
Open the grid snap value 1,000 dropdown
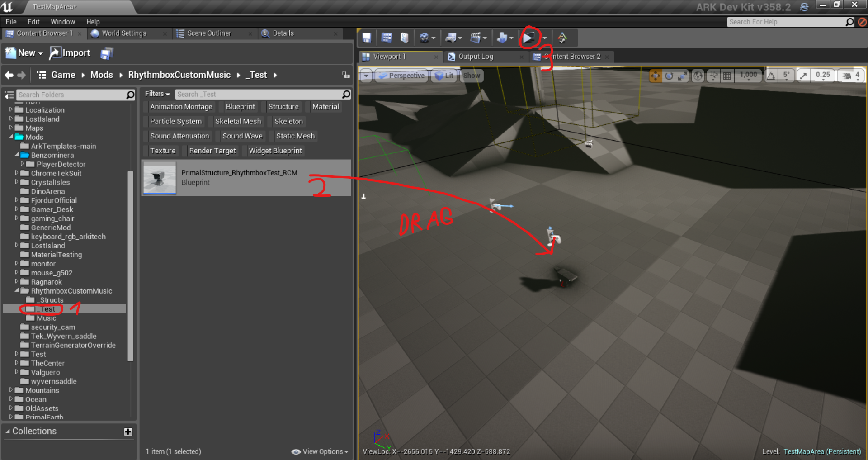tap(749, 76)
